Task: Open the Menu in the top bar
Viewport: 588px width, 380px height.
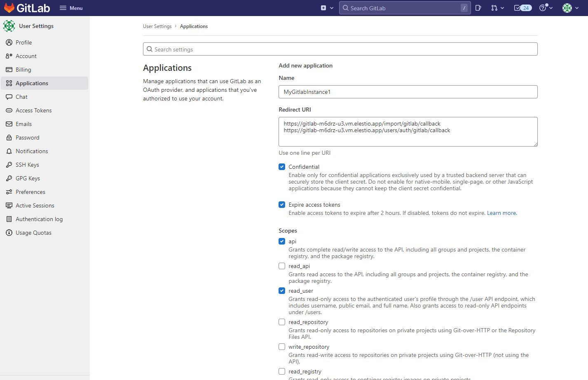Action: pos(71,7)
